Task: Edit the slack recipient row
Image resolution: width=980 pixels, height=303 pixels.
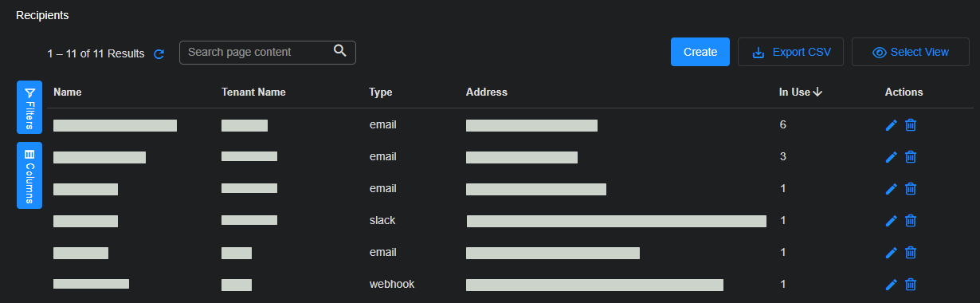Action: [x=892, y=221]
